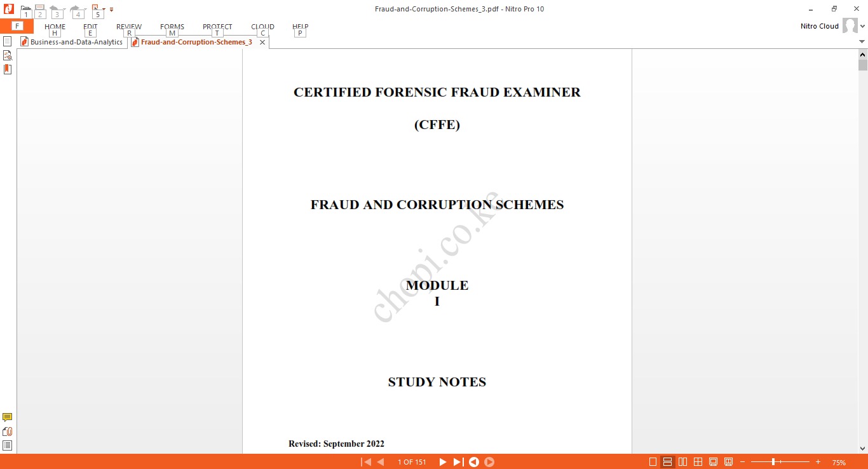Screen dimensions: 868x469
Task: Show the Attachments panel with paperclip icon
Action: pos(8,432)
